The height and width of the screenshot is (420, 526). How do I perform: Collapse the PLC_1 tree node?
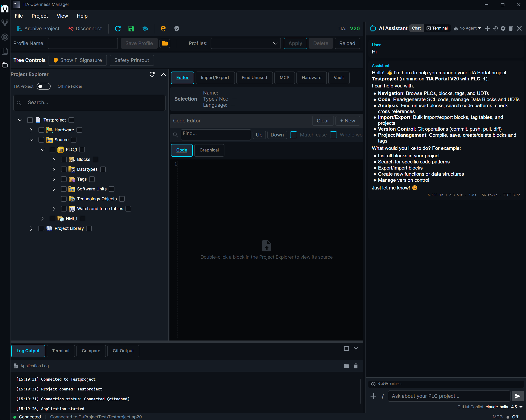(43, 150)
